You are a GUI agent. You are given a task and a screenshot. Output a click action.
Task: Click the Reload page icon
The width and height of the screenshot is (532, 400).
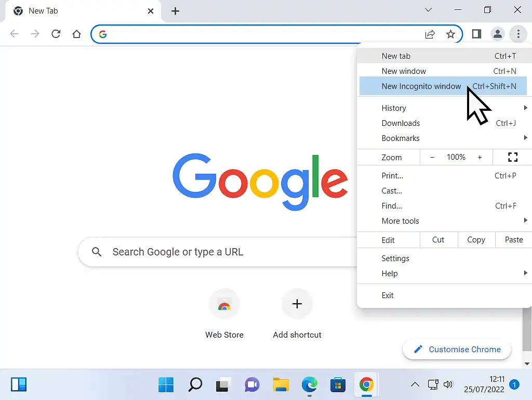(56, 34)
